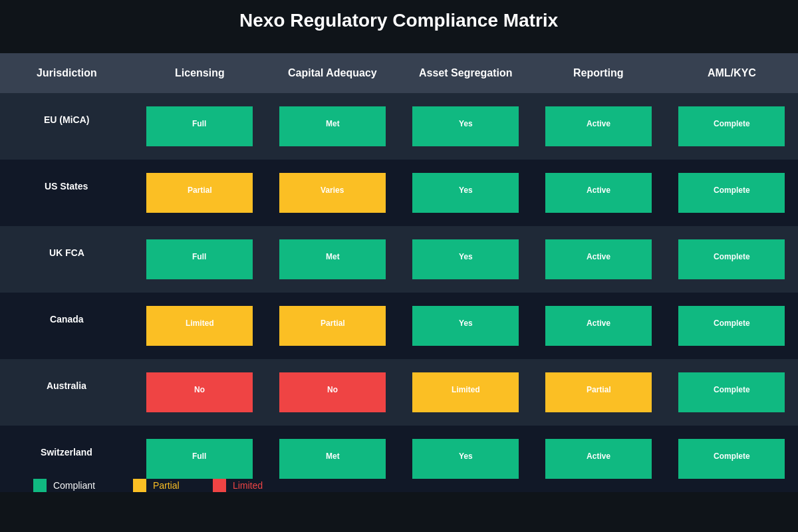Click Australia AML/KYC Complete cell
This screenshot has height=532, width=798.
pos(731,392)
